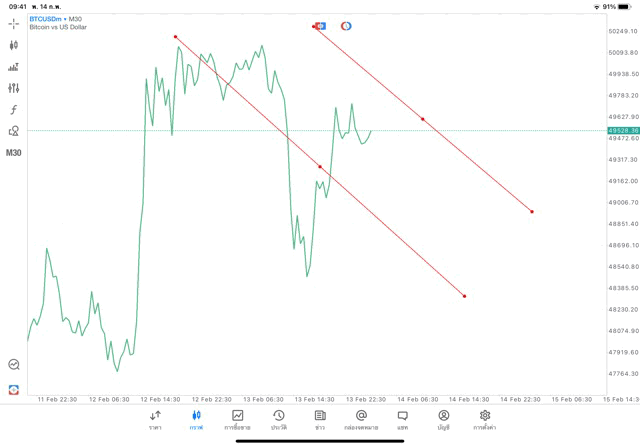This screenshot has width=640, height=447.
Task: Open the กล่องจดหมาย (Mailbox) tab
Action: point(361,419)
